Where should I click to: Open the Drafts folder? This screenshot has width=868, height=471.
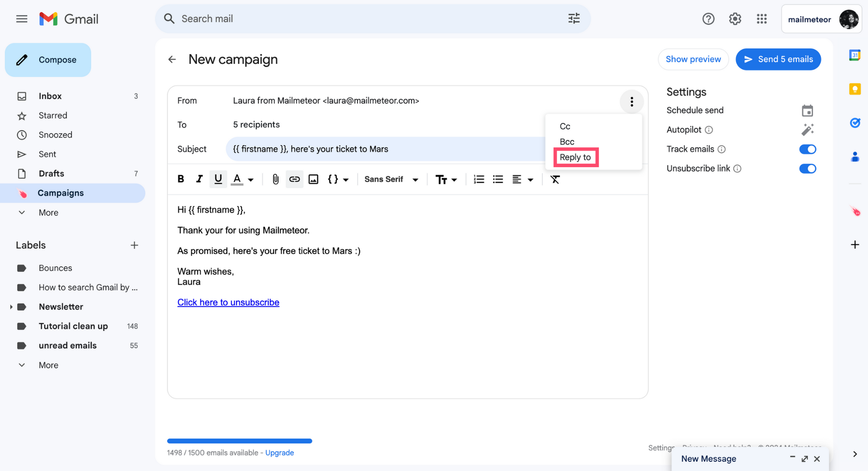[72, 173]
